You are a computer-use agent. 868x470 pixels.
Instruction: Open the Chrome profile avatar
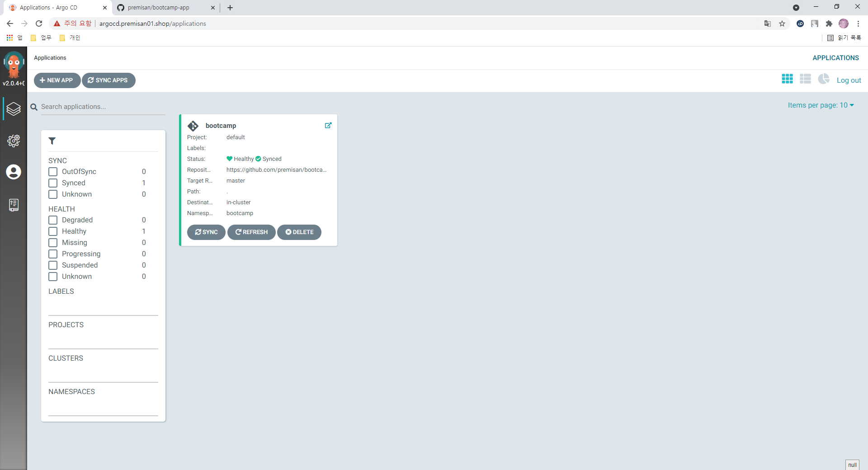click(x=844, y=23)
